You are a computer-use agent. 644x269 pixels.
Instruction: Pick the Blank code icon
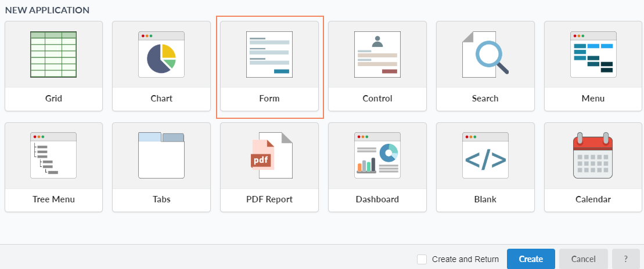coord(485,155)
